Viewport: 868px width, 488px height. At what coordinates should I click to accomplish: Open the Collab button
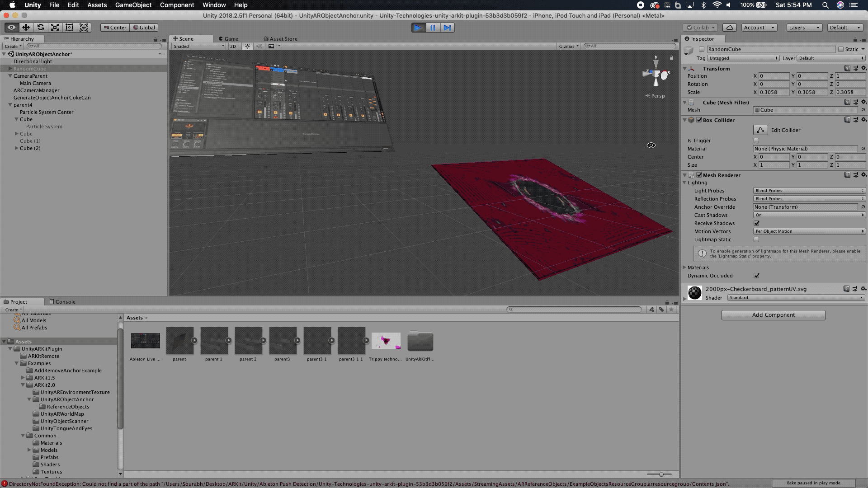tap(700, 28)
